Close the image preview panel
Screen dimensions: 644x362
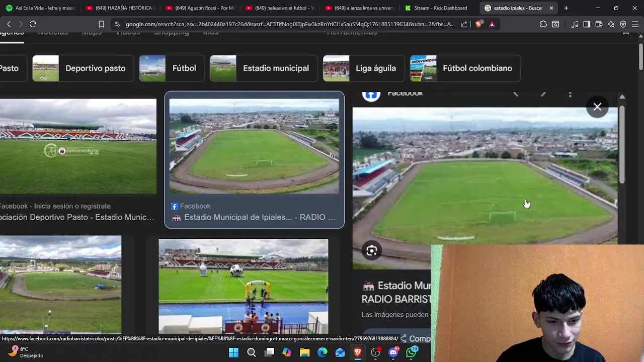point(597,107)
